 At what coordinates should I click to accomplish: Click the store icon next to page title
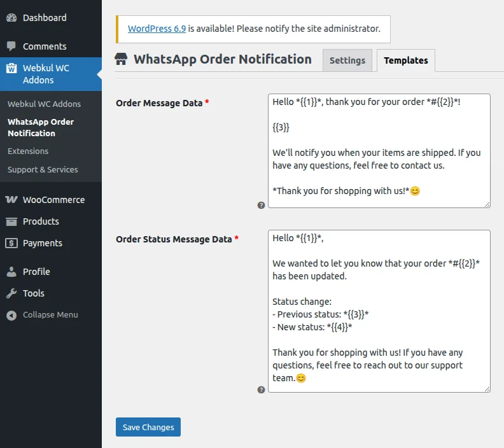click(x=121, y=59)
